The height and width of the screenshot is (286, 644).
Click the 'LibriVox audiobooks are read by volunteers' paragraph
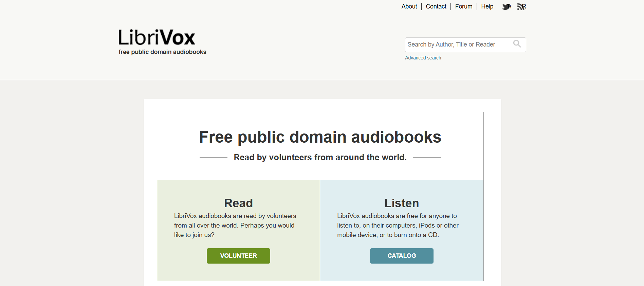pos(235,225)
